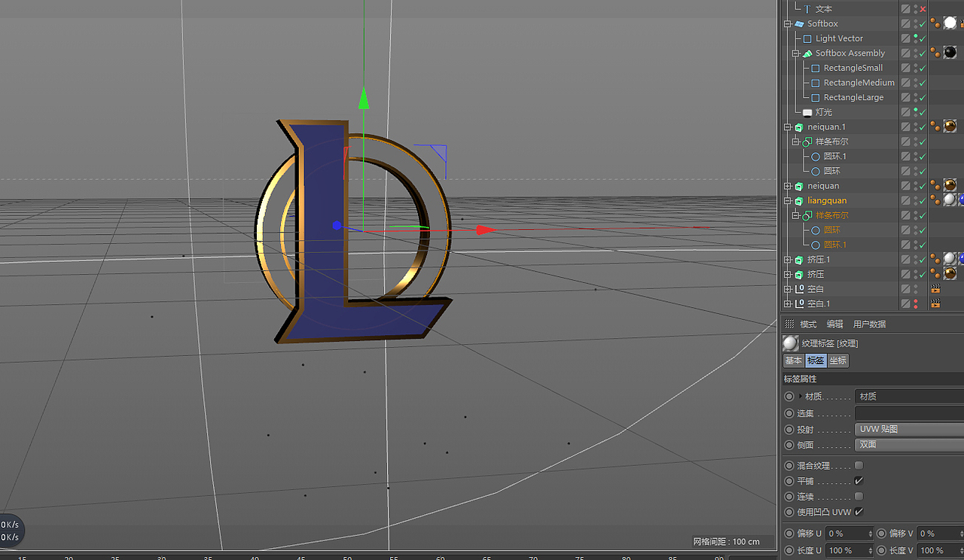Click the phong tag on the Softbox row

tap(935, 23)
